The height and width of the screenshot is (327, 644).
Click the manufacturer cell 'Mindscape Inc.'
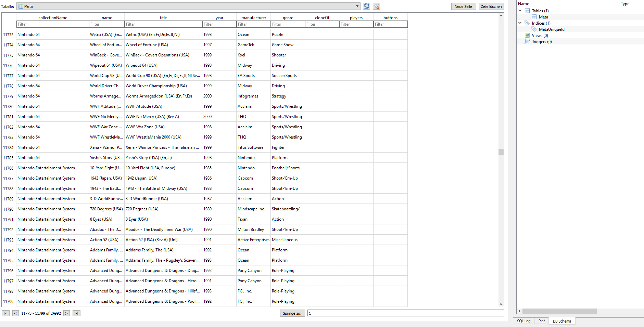(253, 209)
